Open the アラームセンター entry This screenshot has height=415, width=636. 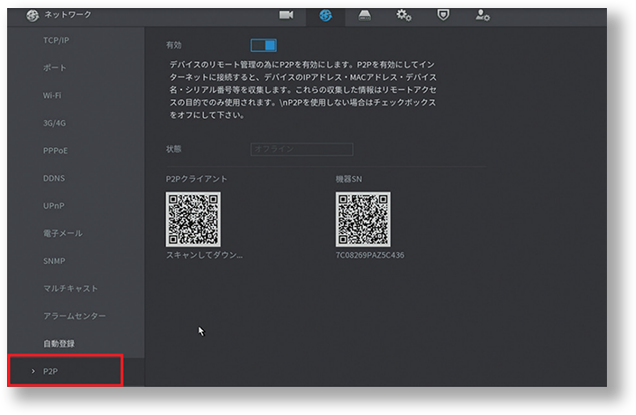[75, 316]
